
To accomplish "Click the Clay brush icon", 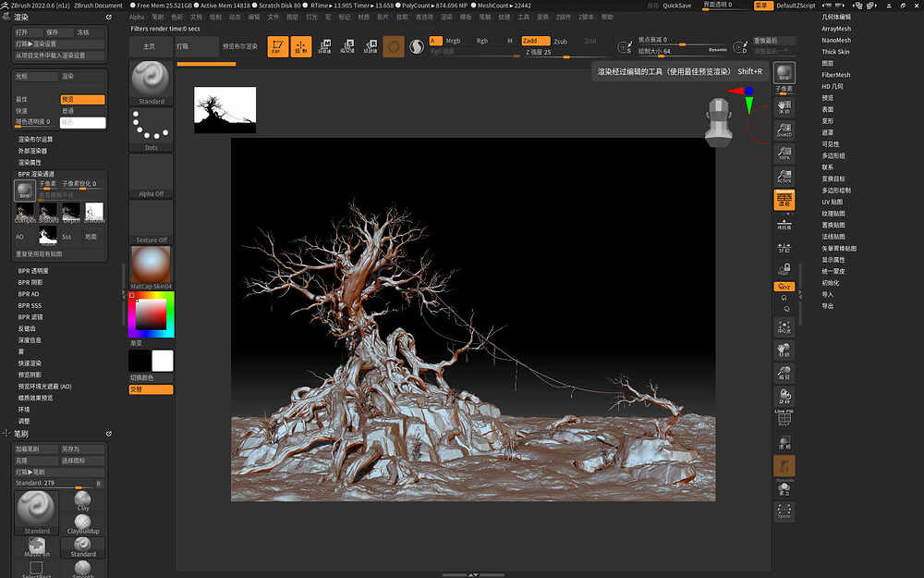I will (x=83, y=499).
